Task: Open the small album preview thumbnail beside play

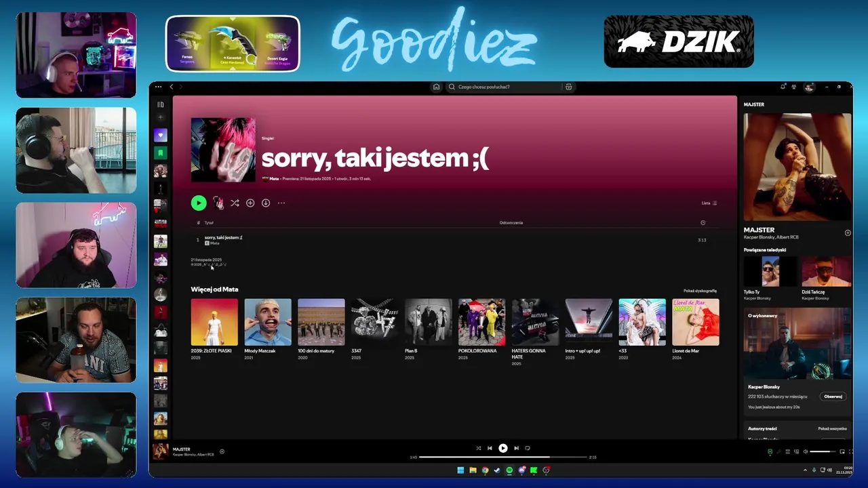Action: tap(218, 203)
